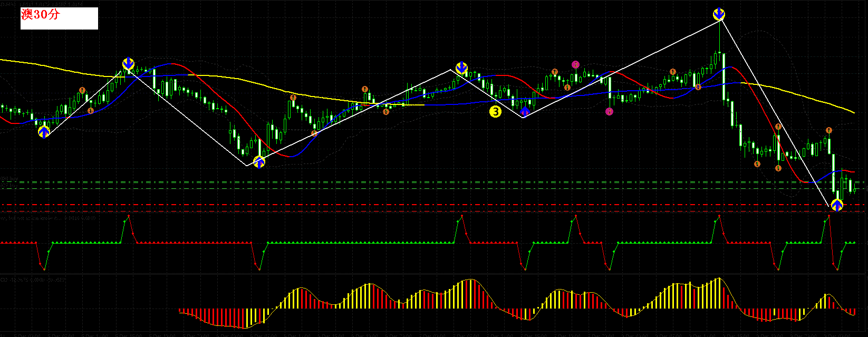Click the yellow circle marker numbered 3
Viewport: 868px width, 337px height.
tap(495, 111)
